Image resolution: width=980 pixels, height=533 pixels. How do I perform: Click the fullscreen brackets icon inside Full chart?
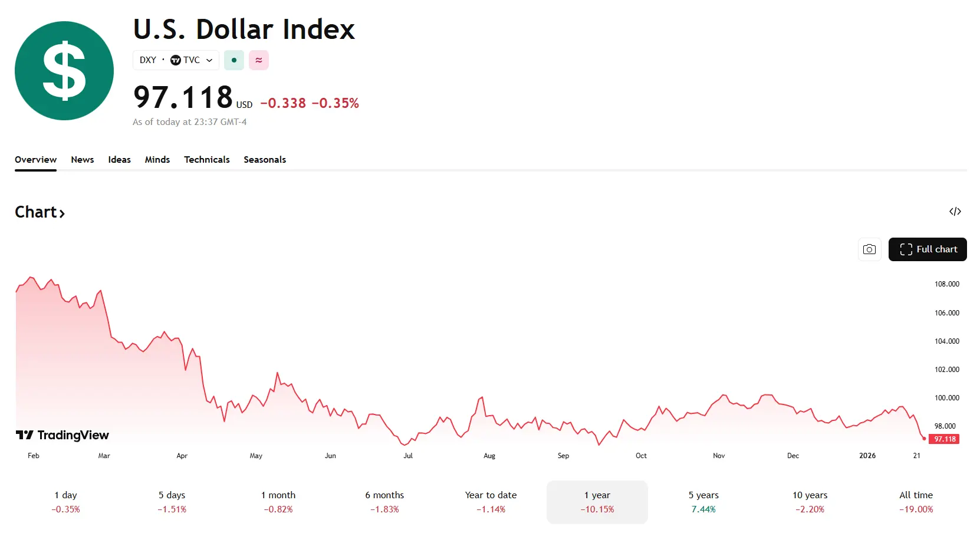click(x=906, y=249)
